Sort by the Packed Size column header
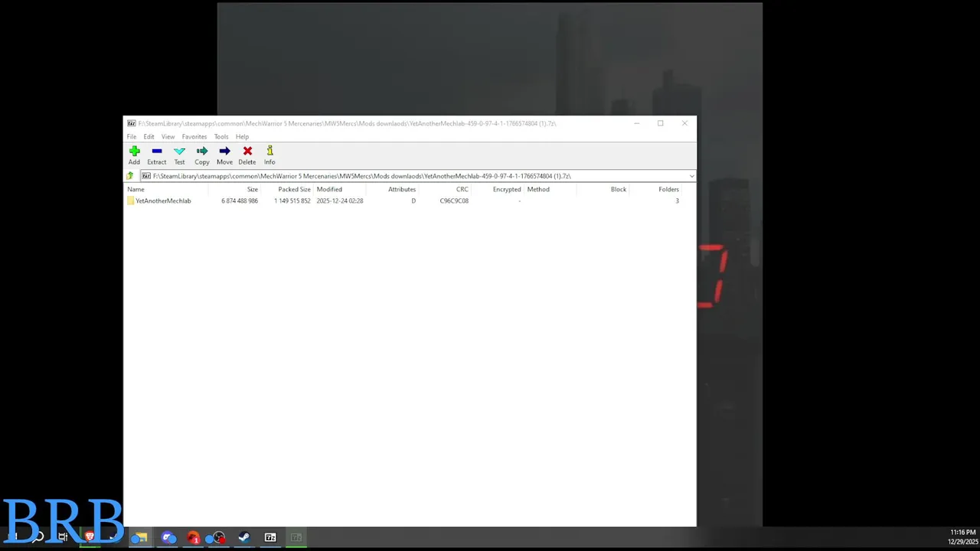This screenshot has height=551, width=980. (x=294, y=189)
